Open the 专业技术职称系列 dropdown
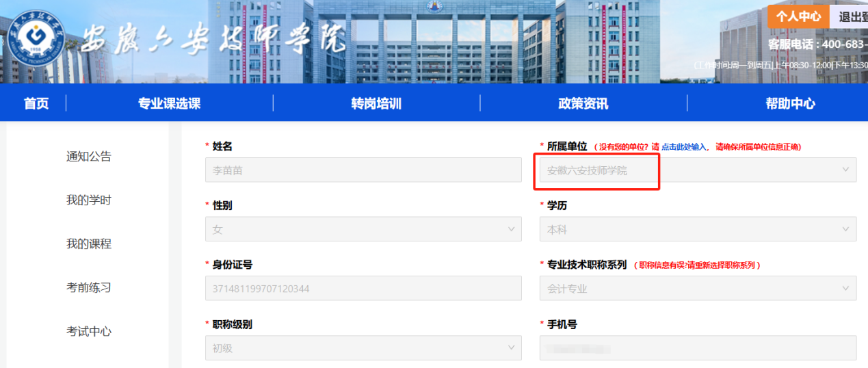This screenshot has height=368, width=868. click(698, 289)
